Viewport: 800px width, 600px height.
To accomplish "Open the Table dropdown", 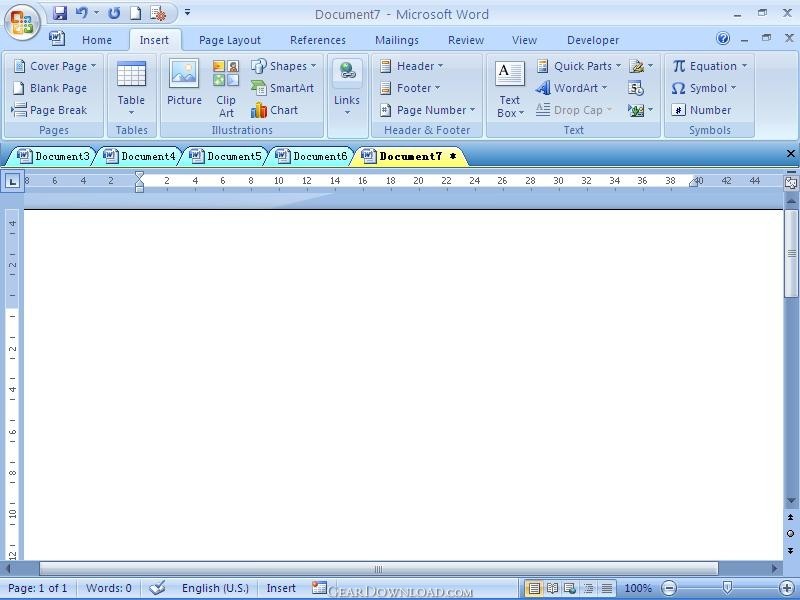I will tap(131, 88).
